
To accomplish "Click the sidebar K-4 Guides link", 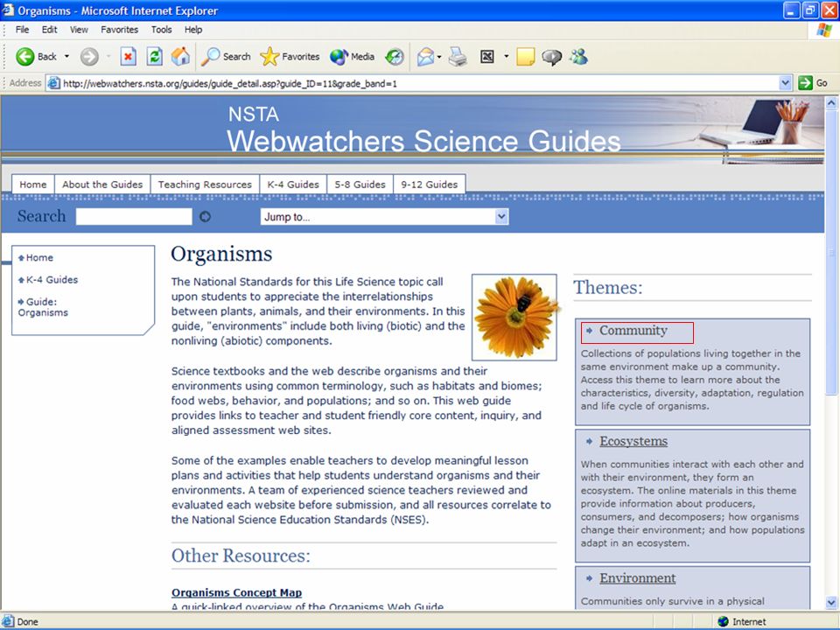I will click(x=52, y=280).
